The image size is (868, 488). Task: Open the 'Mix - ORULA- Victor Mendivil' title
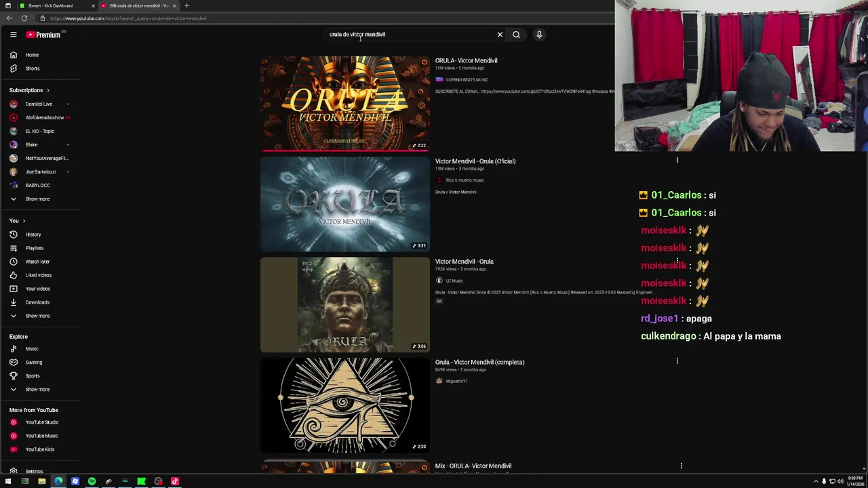(x=473, y=466)
